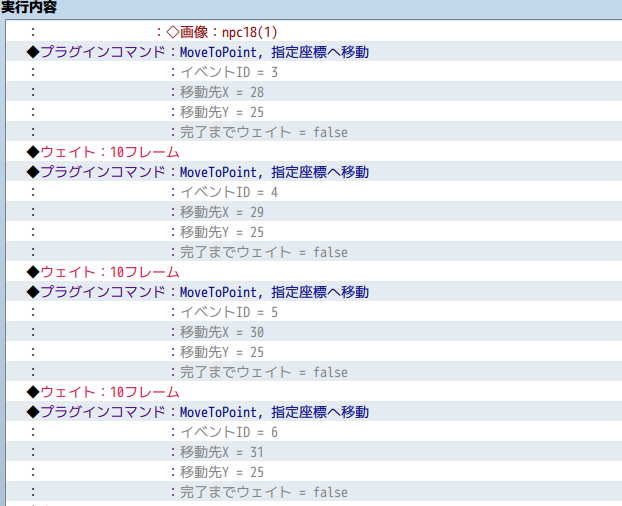Select 完了までウェイト = false under event ID 3
Image resolution: width=622 pixels, height=506 pixels.
314,132
